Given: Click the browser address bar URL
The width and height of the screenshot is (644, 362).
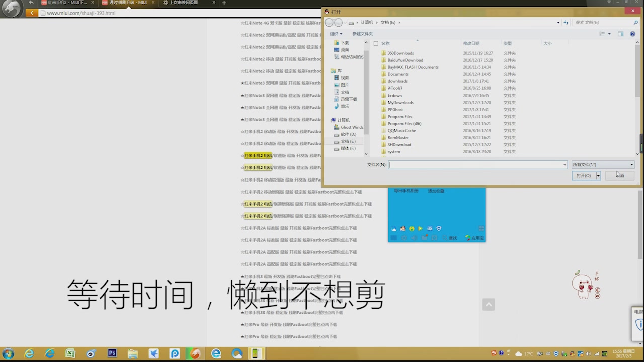Looking at the screenshot, I should point(81,13).
